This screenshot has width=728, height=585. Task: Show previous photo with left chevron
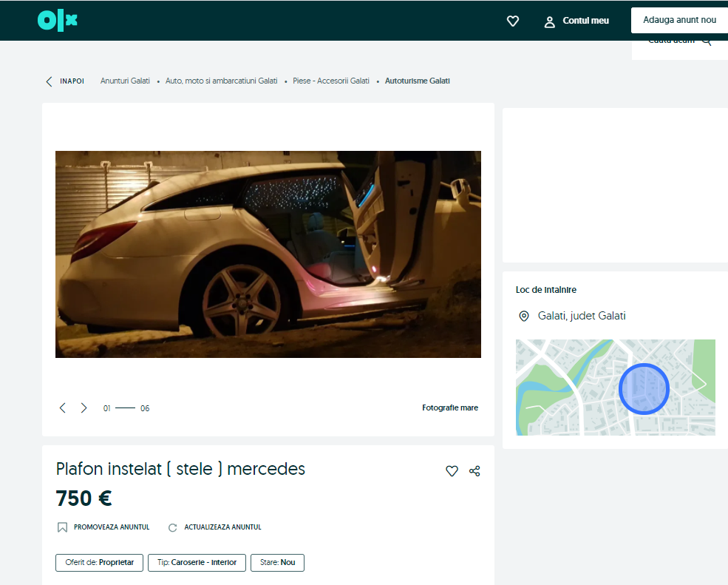[x=62, y=408]
